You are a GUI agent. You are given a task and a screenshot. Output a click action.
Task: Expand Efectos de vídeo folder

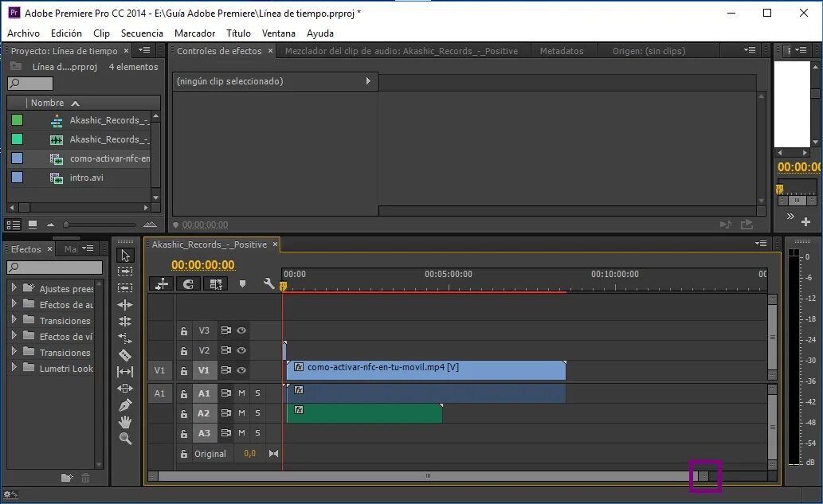pos(14,336)
